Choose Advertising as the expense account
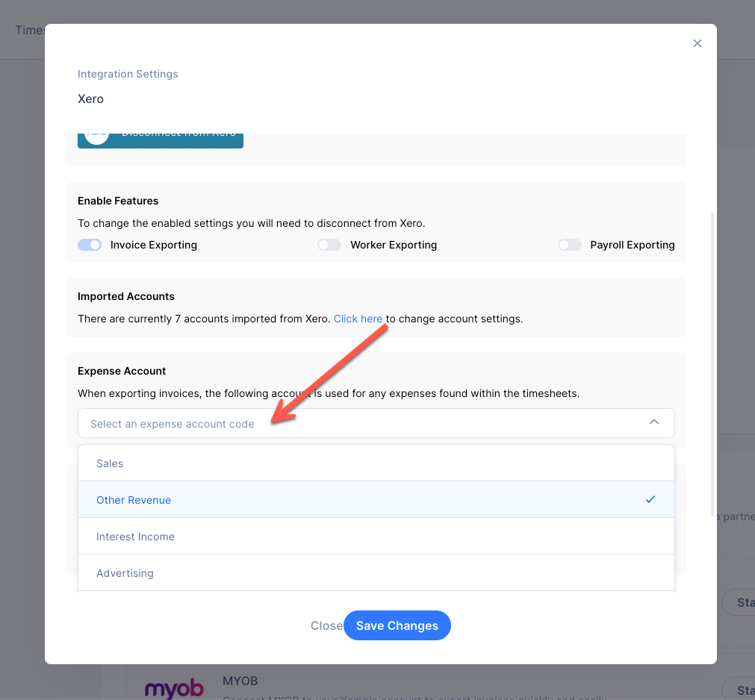 coord(376,573)
